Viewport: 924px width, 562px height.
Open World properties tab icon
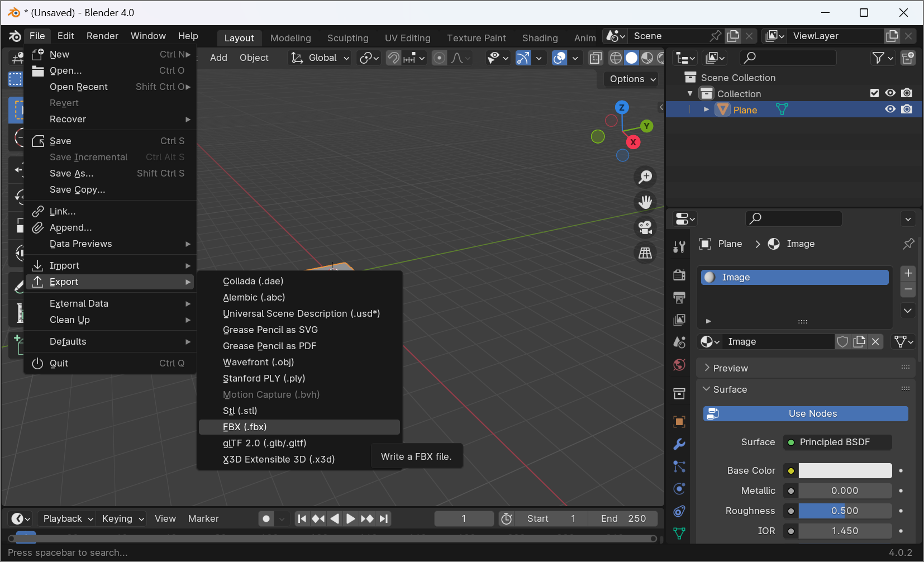click(x=679, y=365)
